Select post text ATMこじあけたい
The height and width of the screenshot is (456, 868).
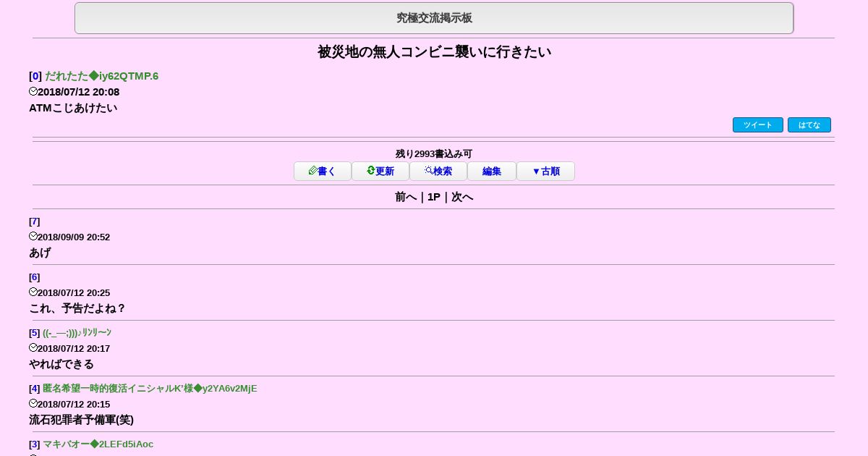coord(73,108)
